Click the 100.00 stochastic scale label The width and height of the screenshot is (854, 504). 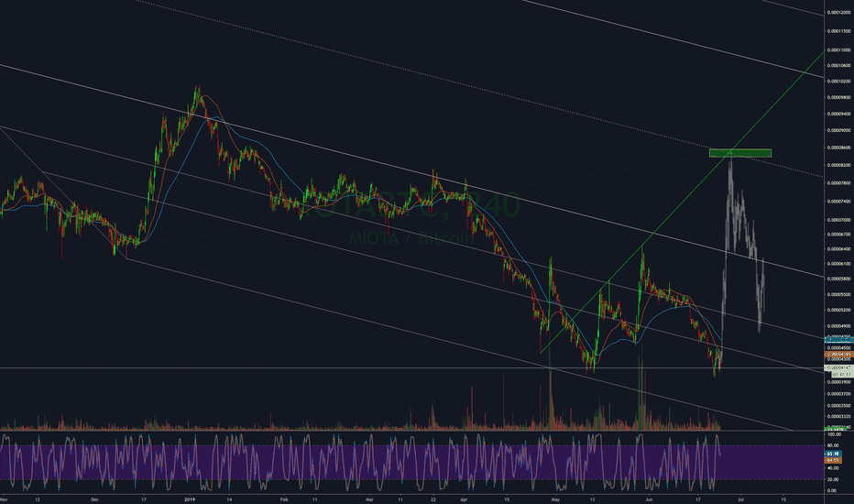pos(834,434)
